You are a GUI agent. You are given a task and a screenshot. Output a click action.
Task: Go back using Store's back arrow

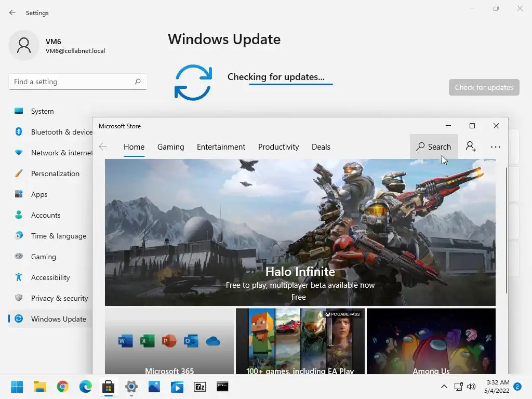pos(103,147)
